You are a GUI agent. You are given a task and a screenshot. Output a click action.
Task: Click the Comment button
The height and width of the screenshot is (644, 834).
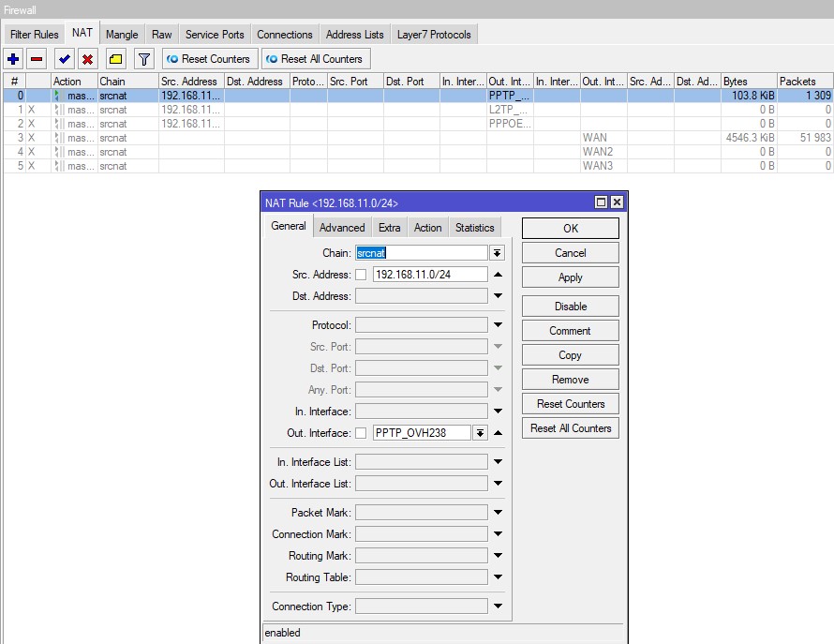pyautogui.click(x=570, y=331)
